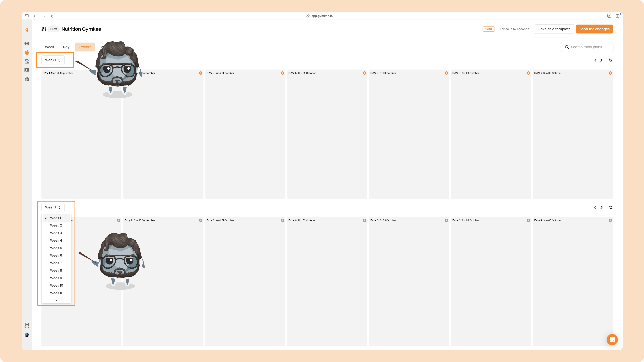
Task: Add meal to bottom row Day 7 Sun 05 October
Action: 610,220
